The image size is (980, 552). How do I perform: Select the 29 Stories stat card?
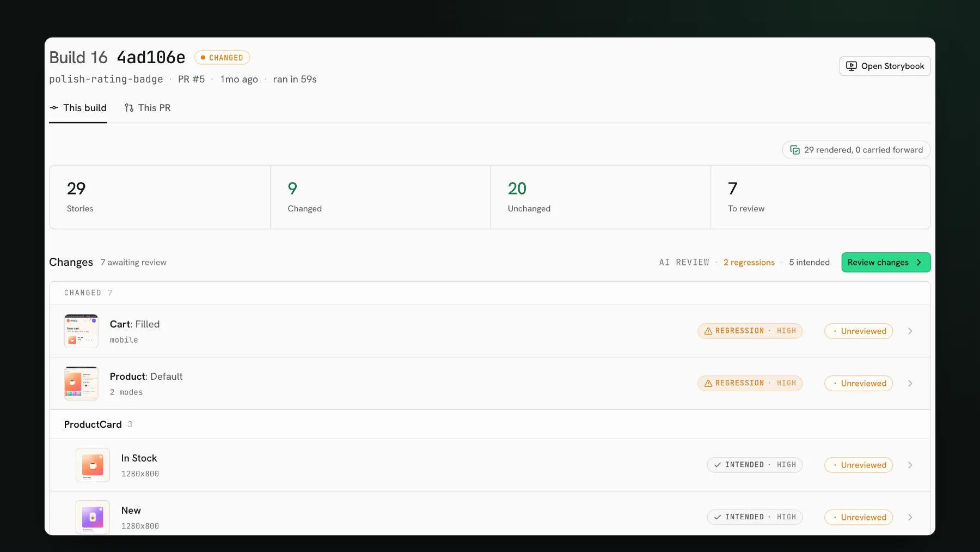(x=160, y=197)
